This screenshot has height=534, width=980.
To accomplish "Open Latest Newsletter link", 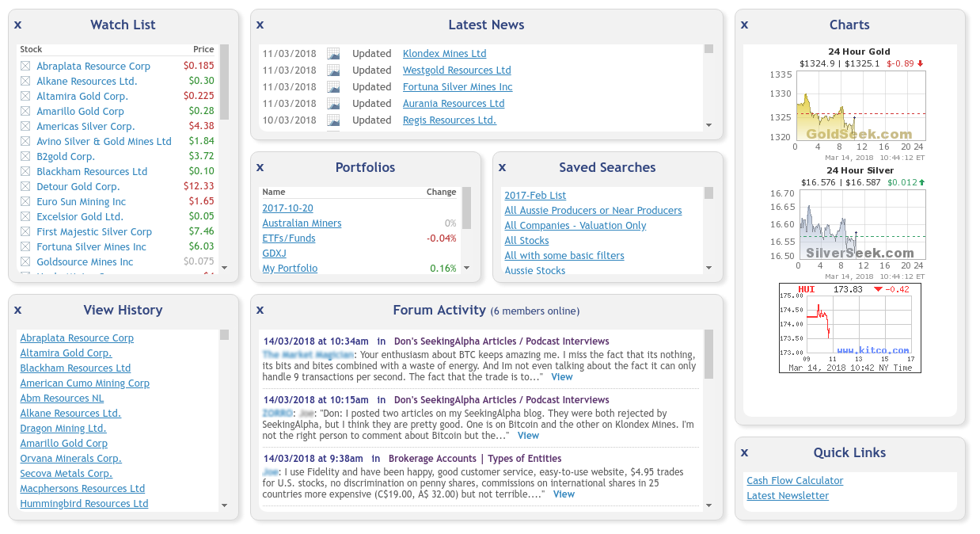I will point(788,496).
